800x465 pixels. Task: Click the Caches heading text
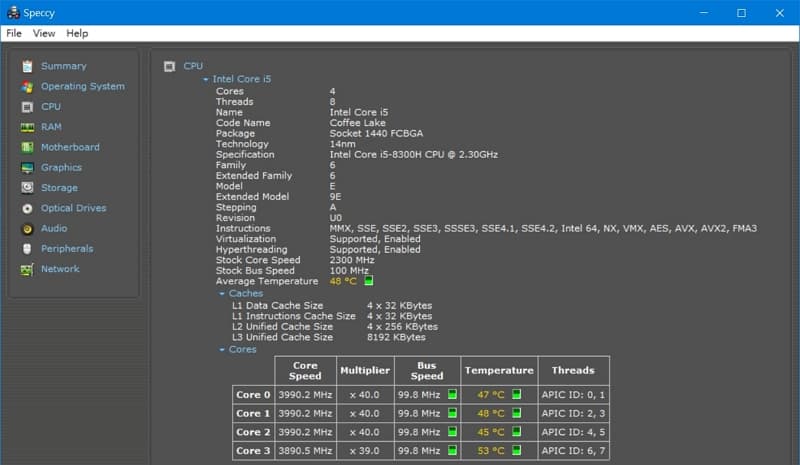point(246,293)
